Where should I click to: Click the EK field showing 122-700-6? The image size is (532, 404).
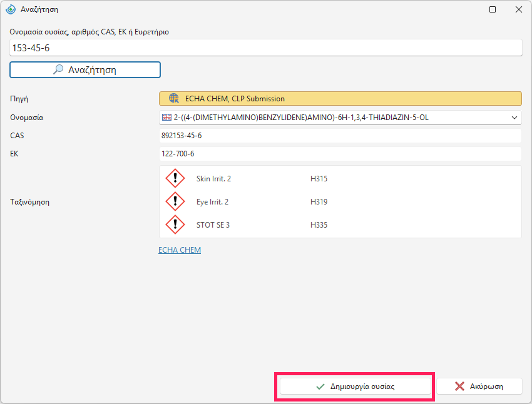click(x=340, y=154)
